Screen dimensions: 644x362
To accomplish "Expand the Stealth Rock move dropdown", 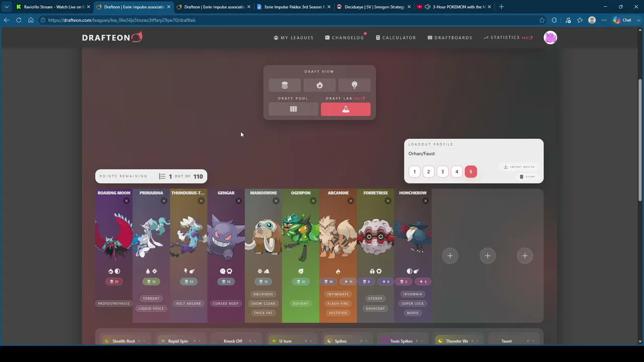I will 144,341.
